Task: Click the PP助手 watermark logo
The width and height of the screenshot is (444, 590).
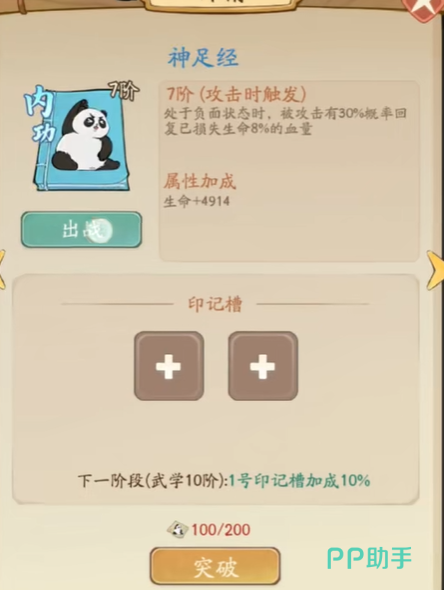Action: (x=369, y=558)
